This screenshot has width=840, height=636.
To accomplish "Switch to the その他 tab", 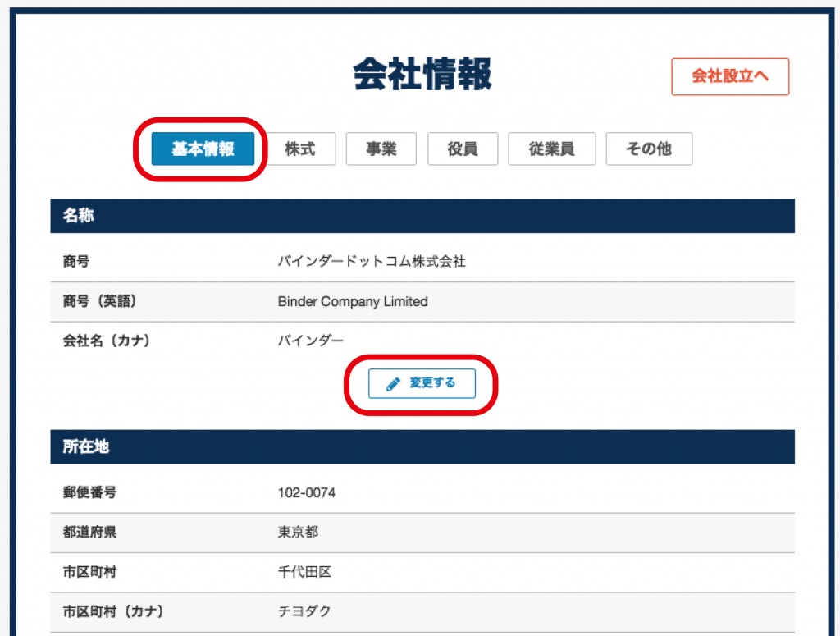I will pyautogui.click(x=648, y=149).
